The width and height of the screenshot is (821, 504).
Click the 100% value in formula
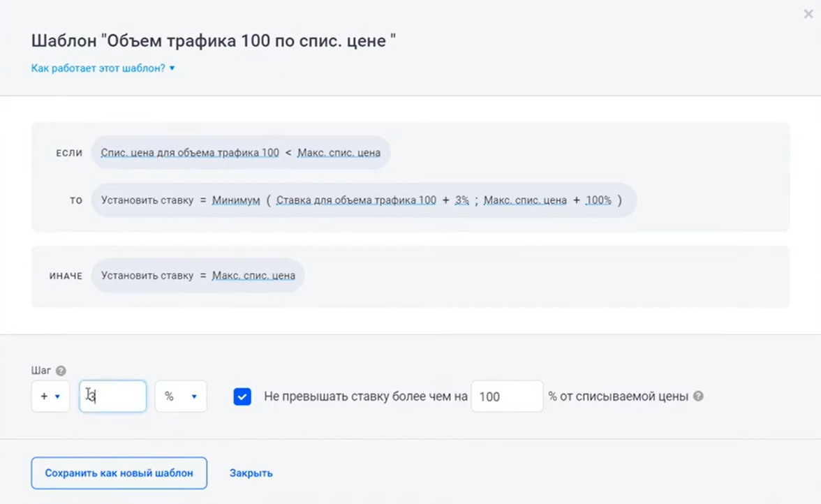pyautogui.click(x=598, y=200)
